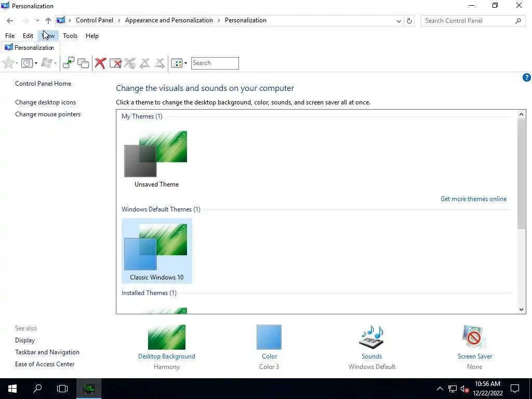Open the Display link under See also
Viewport: 532px width, 399px height.
pos(25,340)
